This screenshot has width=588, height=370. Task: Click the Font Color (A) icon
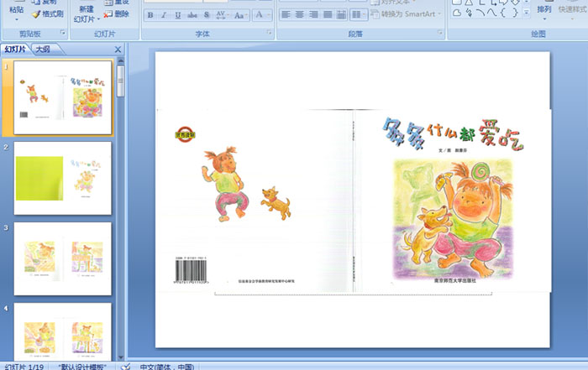[259, 15]
